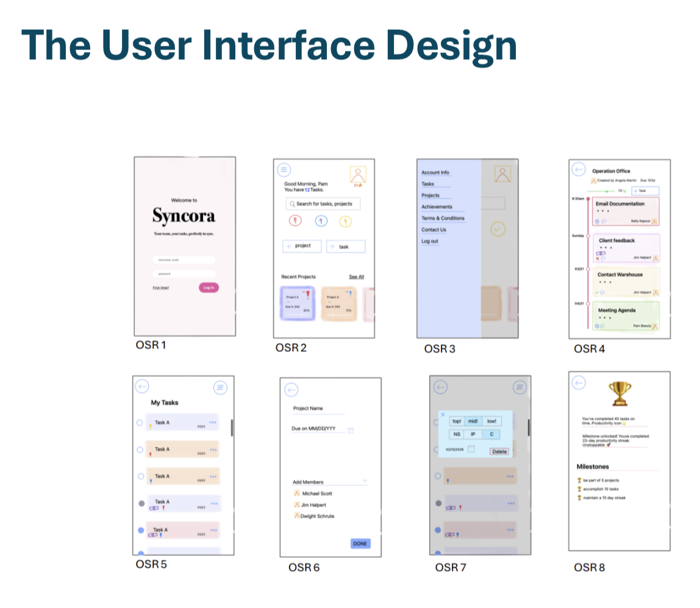
Task: Open the filter icon on My Tasks screen
Action: coord(220,387)
